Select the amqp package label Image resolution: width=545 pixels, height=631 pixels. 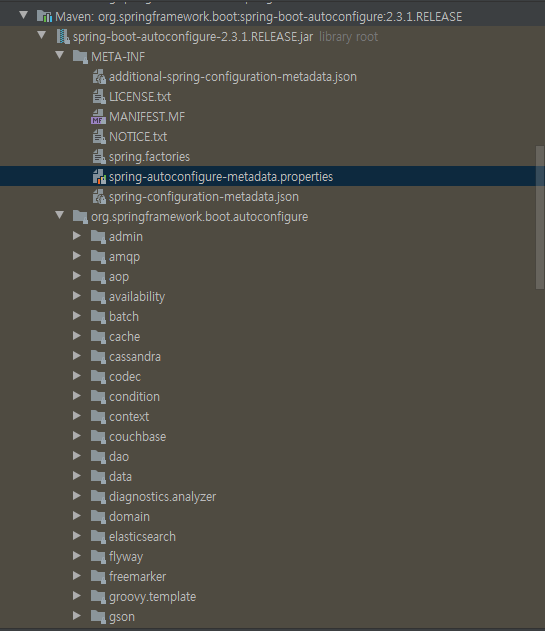pos(124,257)
